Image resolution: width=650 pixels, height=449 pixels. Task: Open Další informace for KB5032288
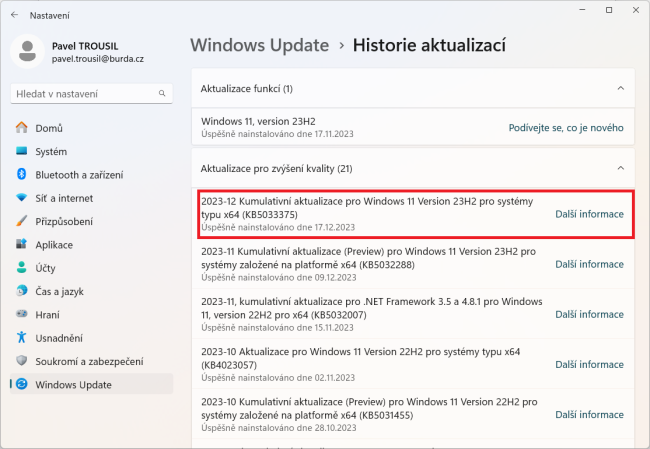(589, 264)
